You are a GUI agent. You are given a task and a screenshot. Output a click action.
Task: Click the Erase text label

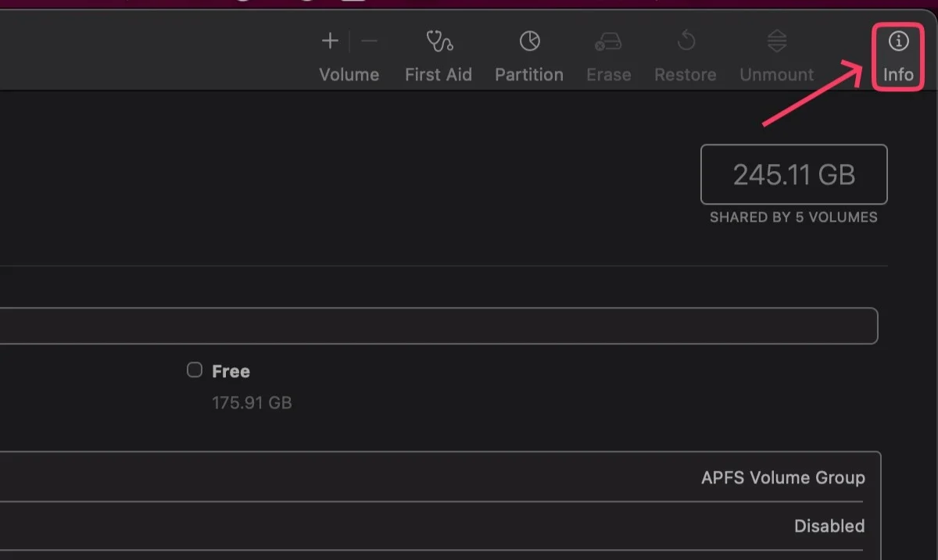(608, 75)
